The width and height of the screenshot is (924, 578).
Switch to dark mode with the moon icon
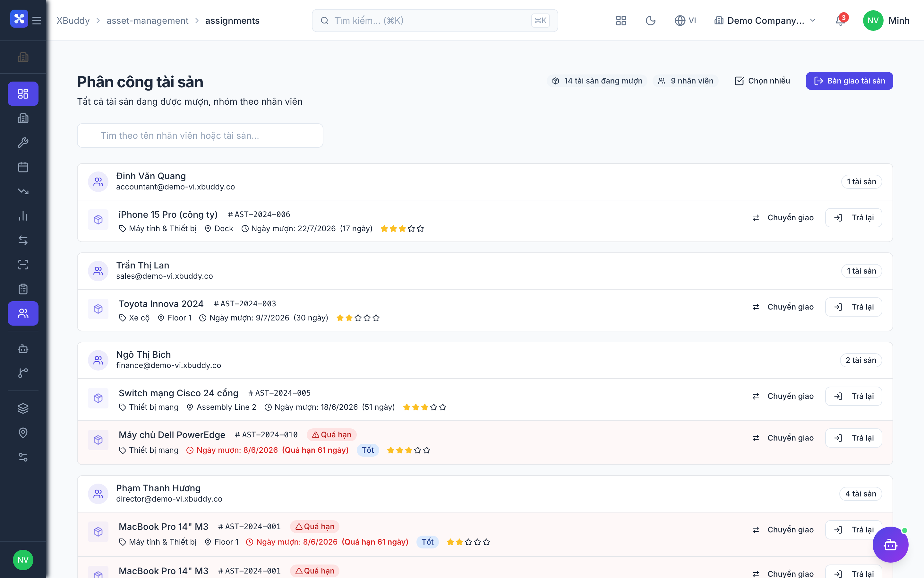click(x=651, y=21)
